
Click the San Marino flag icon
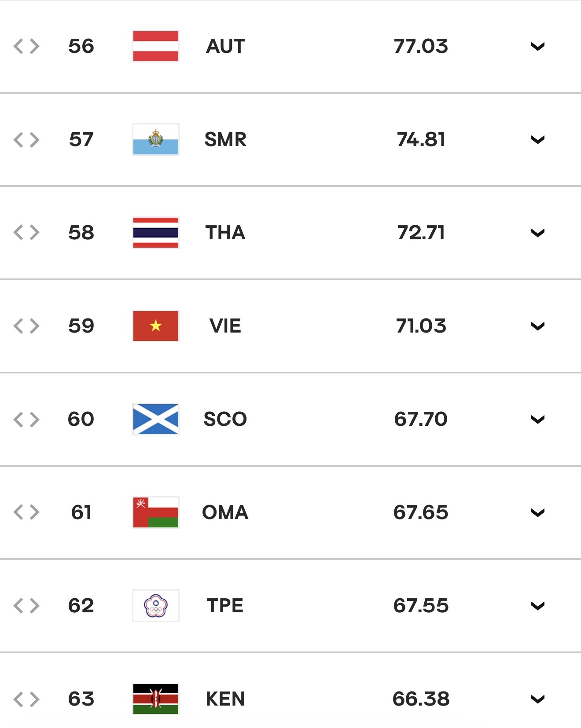coord(156,139)
